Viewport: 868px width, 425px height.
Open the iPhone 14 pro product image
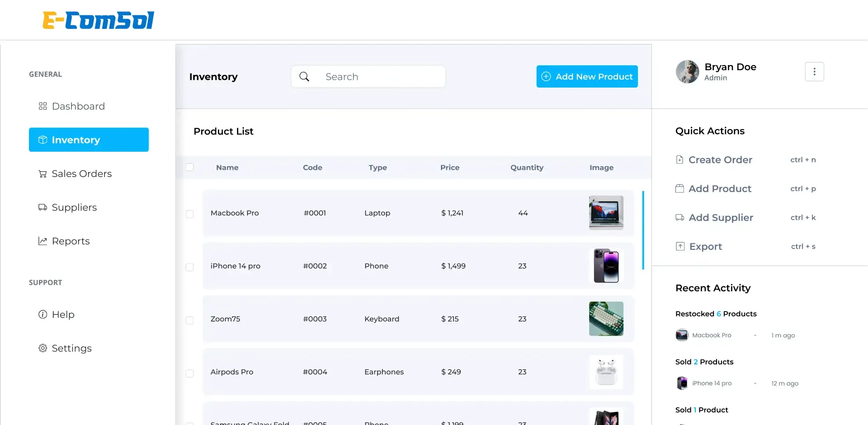pos(606,266)
